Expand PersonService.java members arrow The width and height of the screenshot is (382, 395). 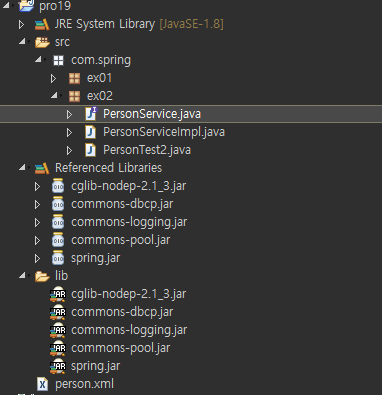pyautogui.click(x=69, y=114)
